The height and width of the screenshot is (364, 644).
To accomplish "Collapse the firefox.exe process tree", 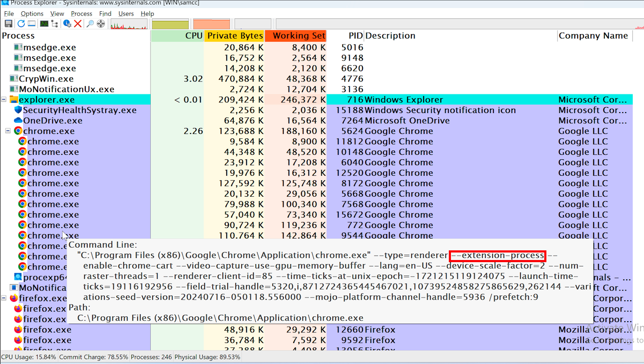I will [x=4, y=298].
